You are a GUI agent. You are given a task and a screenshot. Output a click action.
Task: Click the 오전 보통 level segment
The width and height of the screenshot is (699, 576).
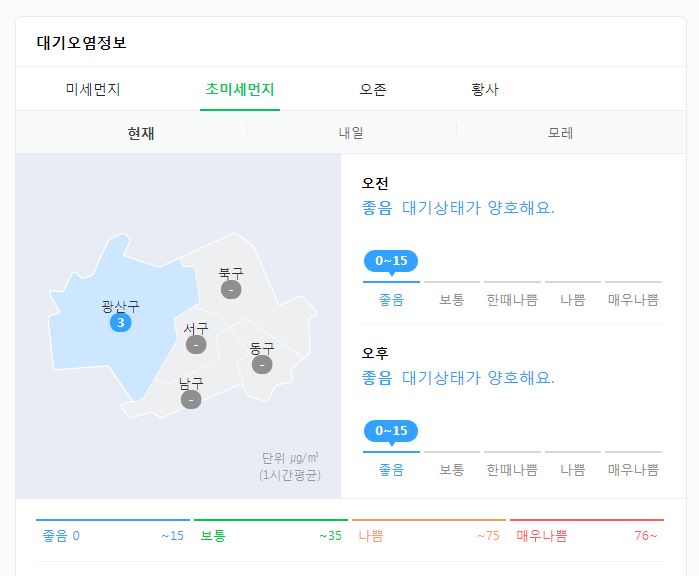(452, 295)
